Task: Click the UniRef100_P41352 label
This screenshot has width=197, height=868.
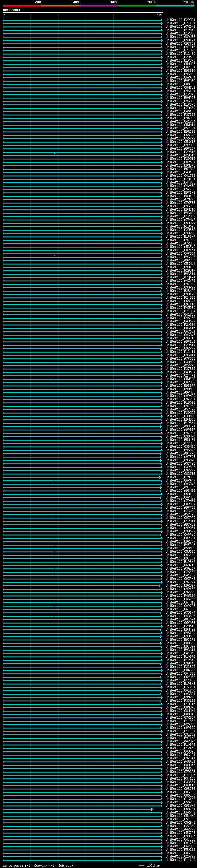Action: click(180, 653)
